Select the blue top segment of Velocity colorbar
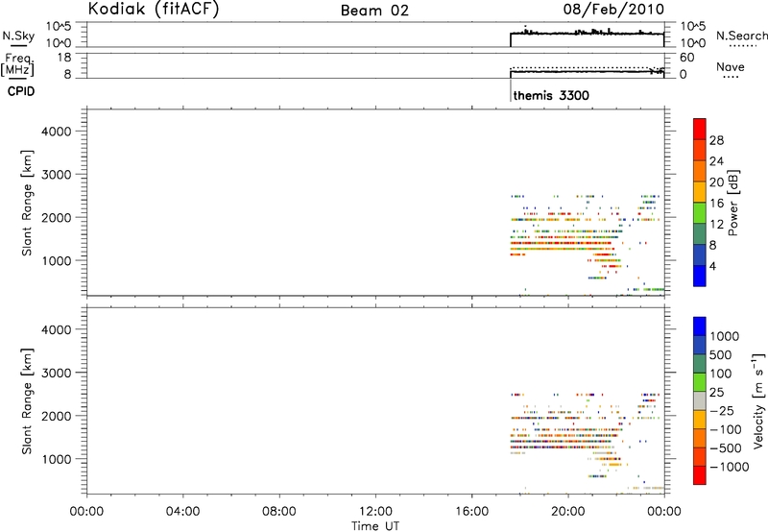 click(700, 326)
